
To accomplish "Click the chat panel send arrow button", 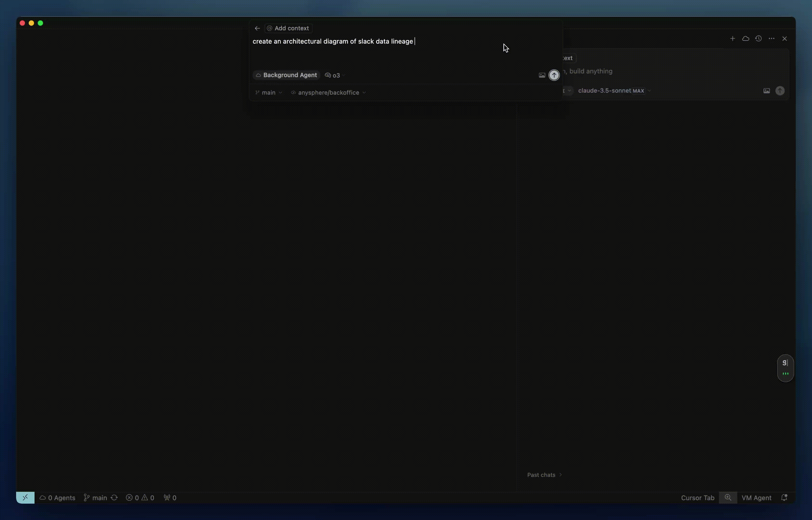I will (x=780, y=91).
